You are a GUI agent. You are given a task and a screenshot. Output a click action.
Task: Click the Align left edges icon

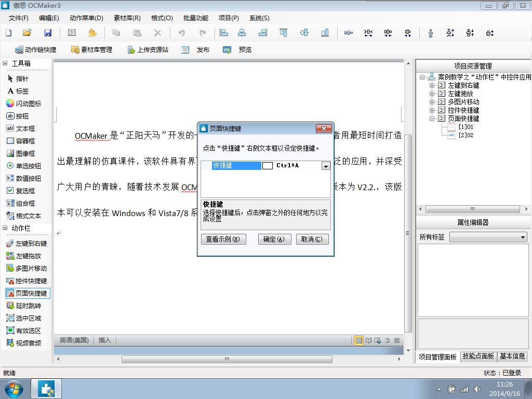coord(224,33)
